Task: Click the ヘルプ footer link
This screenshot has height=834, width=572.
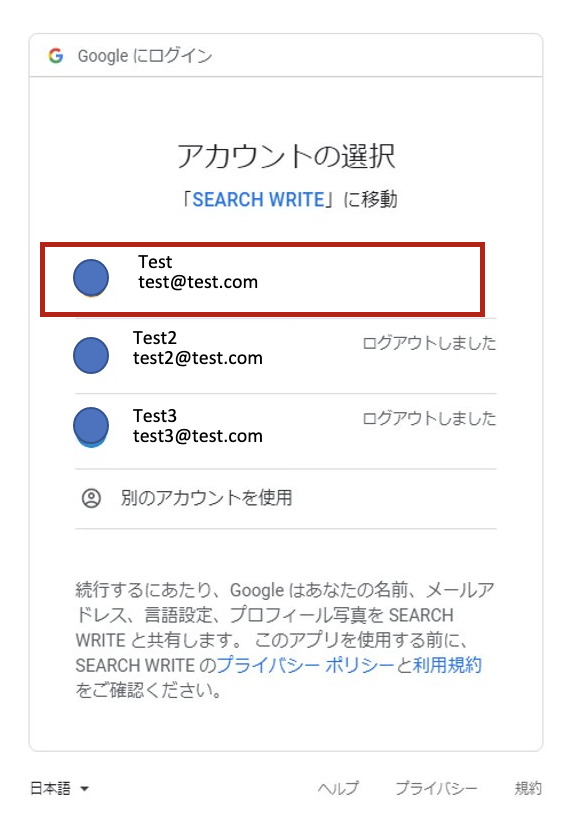Action: (338, 788)
